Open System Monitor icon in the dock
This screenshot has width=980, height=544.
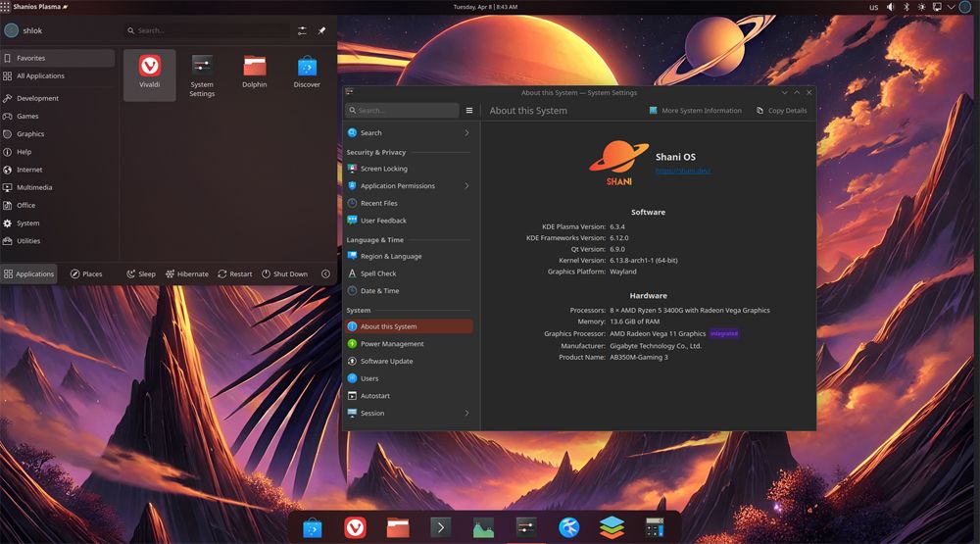(483, 528)
